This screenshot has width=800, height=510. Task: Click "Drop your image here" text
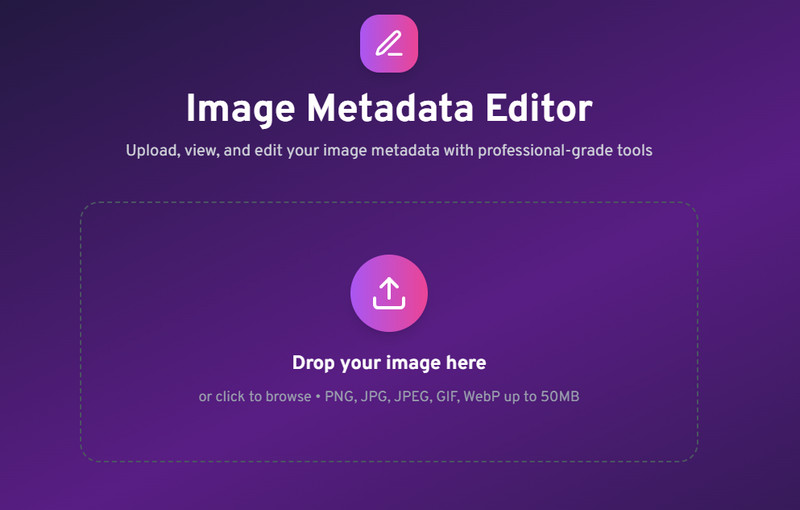(x=389, y=363)
